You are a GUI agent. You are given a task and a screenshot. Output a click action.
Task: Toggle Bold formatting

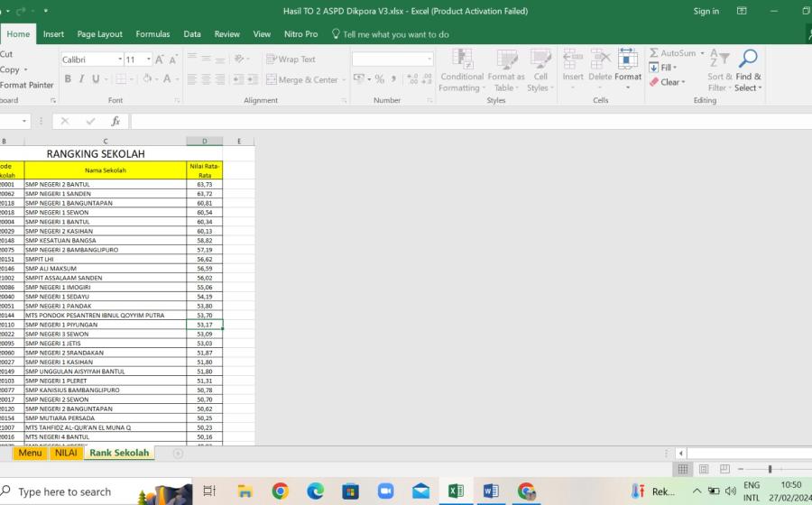pos(68,78)
